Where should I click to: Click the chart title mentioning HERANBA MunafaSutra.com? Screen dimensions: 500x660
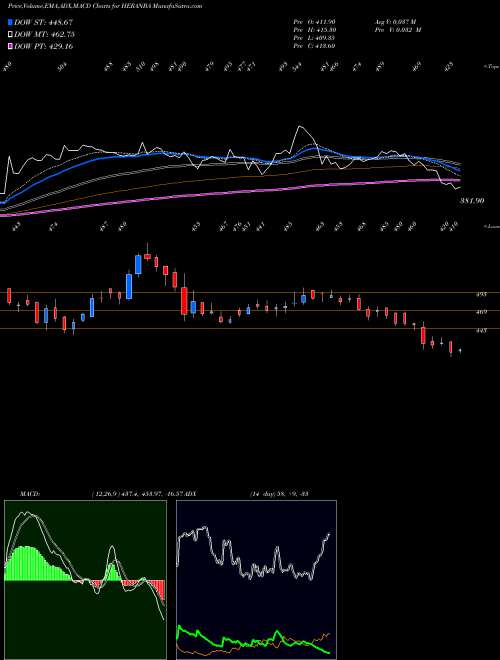[105, 6]
